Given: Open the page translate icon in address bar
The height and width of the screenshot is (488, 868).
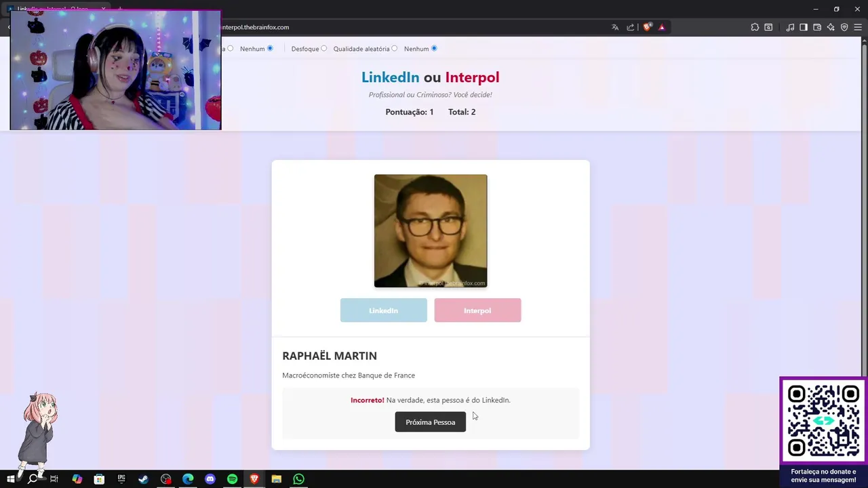Looking at the screenshot, I should pyautogui.click(x=615, y=27).
